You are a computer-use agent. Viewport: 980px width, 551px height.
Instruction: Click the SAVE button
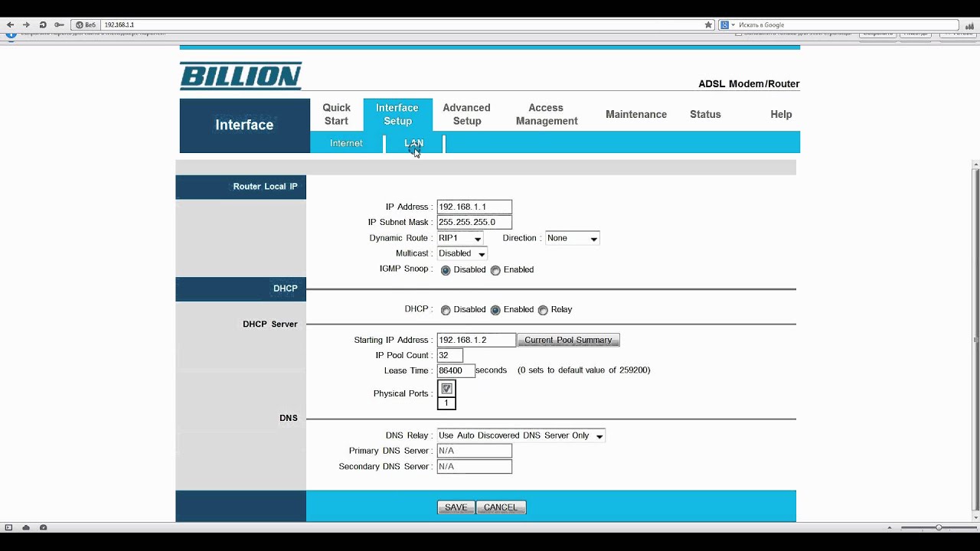[x=456, y=507]
